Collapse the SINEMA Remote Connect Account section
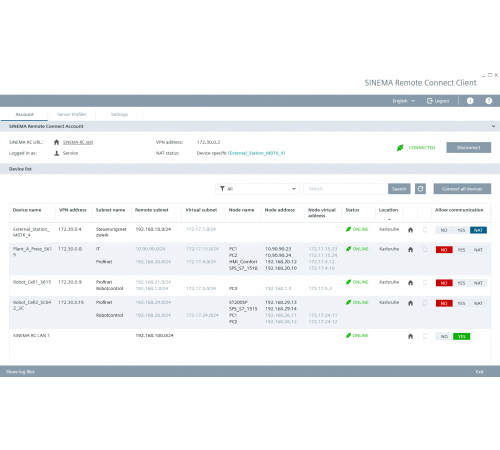 [493, 126]
